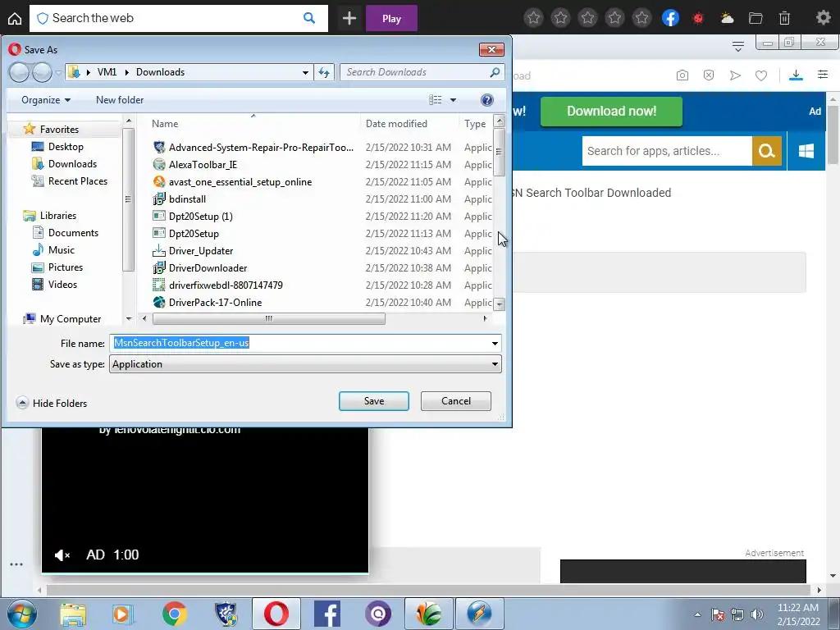Click the heart bookmark icon in address bar
The image size is (840, 630).
point(761,75)
